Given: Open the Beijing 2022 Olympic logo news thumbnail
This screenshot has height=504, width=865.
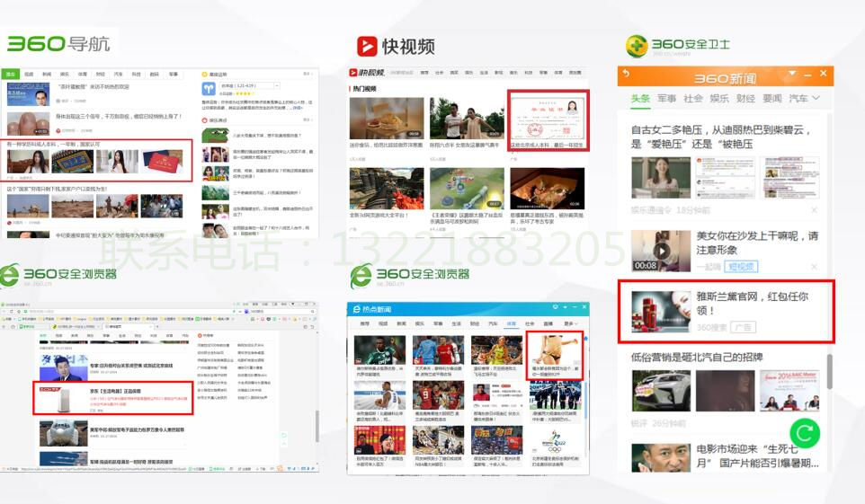Looking at the screenshot, I should click(555, 440).
